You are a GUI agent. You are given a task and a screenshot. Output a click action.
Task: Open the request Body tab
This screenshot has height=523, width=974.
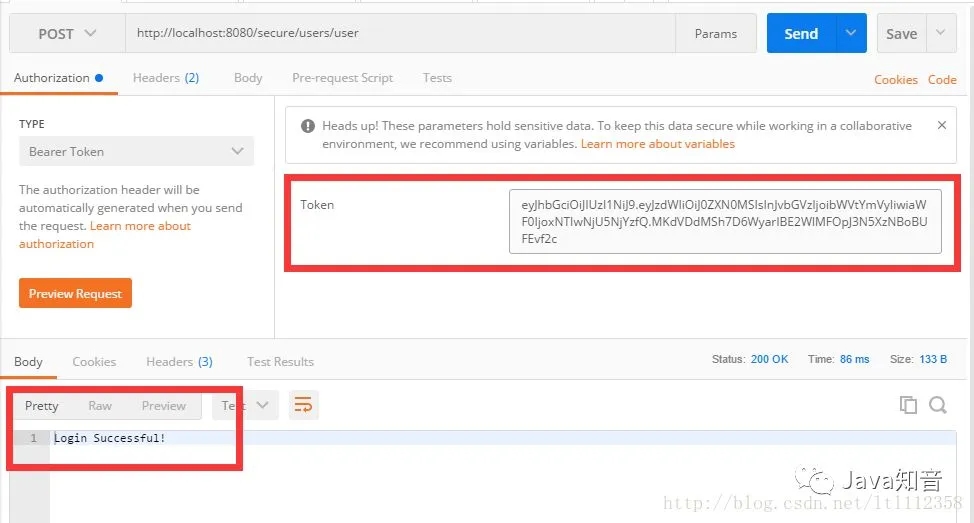point(248,78)
